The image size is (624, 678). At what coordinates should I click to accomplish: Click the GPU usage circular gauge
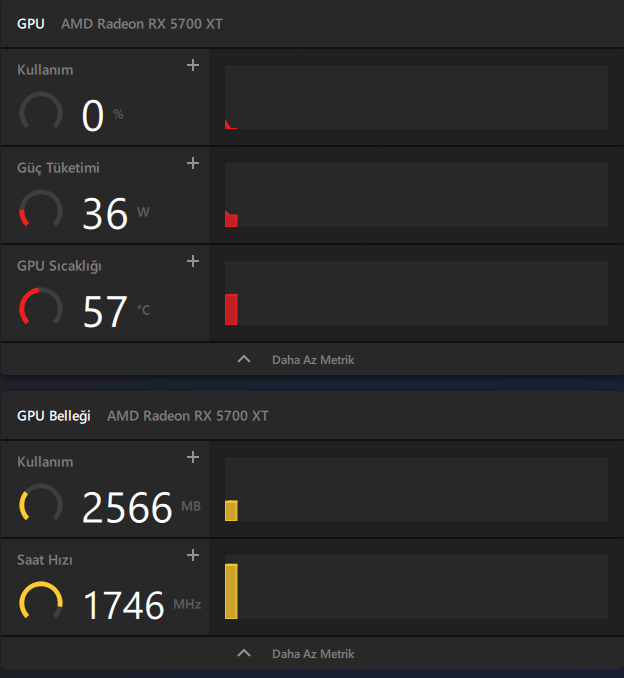41,113
